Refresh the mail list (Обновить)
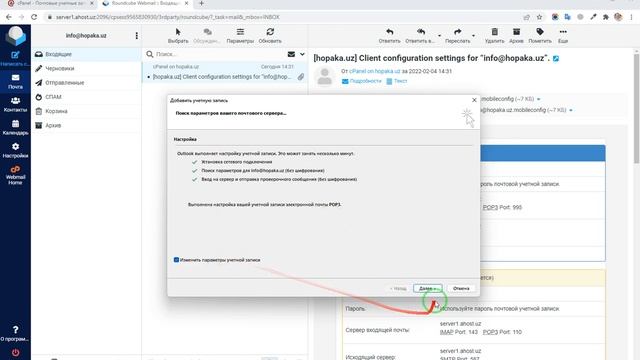 (270, 36)
